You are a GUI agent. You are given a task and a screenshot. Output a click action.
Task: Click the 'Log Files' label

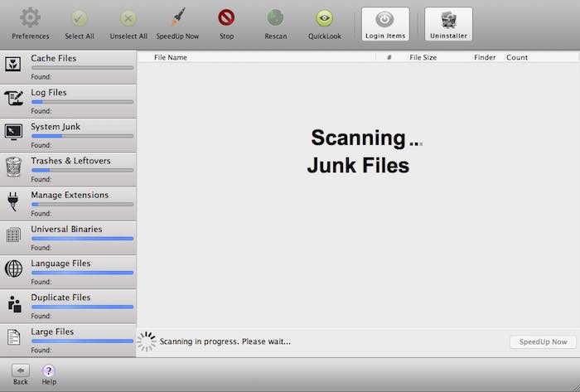click(x=49, y=93)
